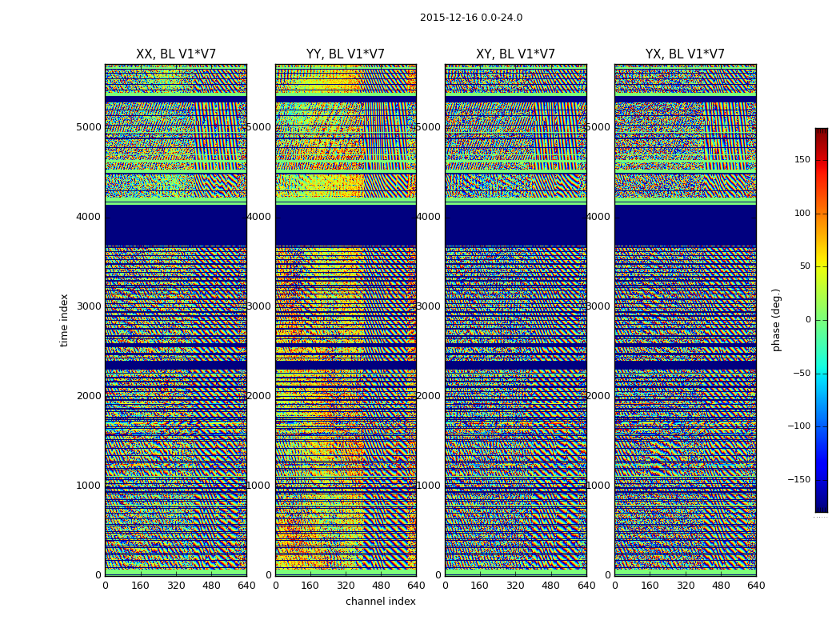The height and width of the screenshot is (640, 840).
Task: Click colorbar tick label '50'
Action: point(805,266)
